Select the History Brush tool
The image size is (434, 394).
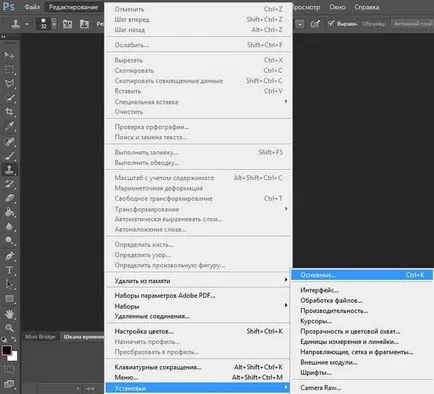point(9,184)
